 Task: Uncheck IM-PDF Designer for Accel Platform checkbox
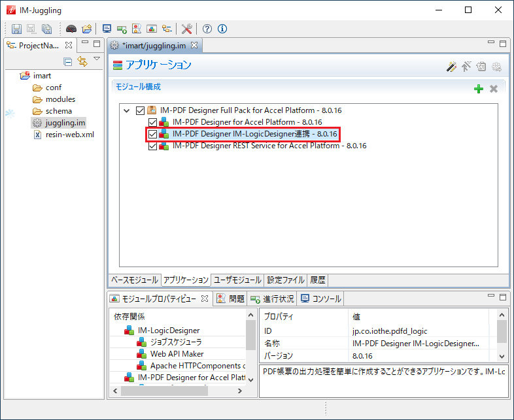coord(152,122)
